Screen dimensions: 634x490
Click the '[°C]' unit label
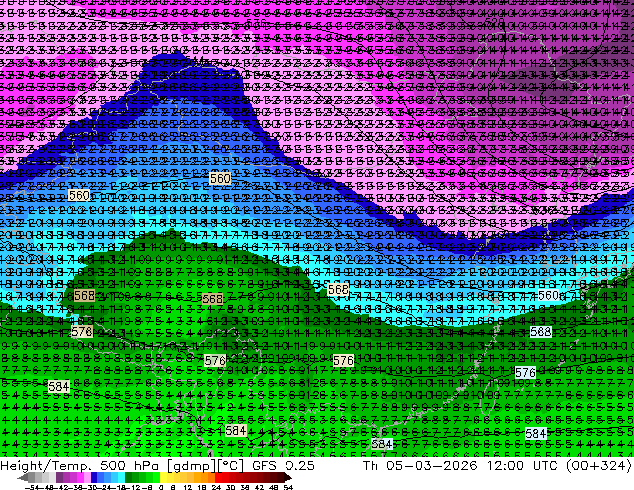click(231, 466)
